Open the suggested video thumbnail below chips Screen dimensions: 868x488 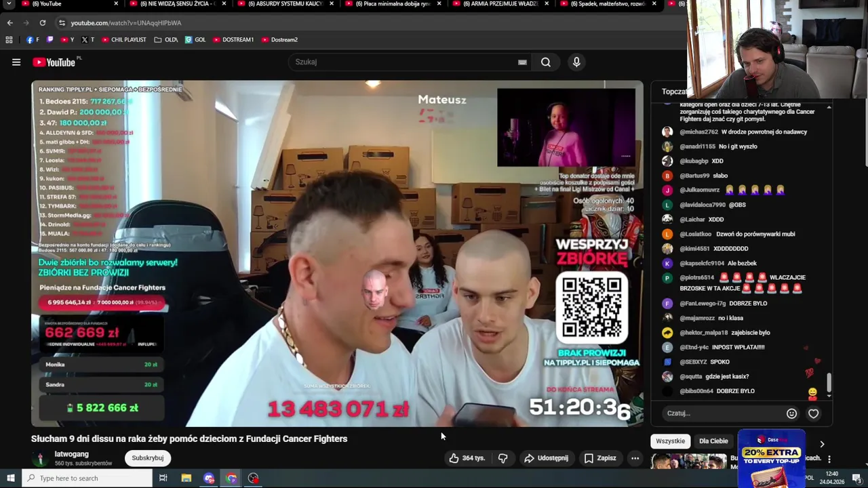[x=689, y=462]
